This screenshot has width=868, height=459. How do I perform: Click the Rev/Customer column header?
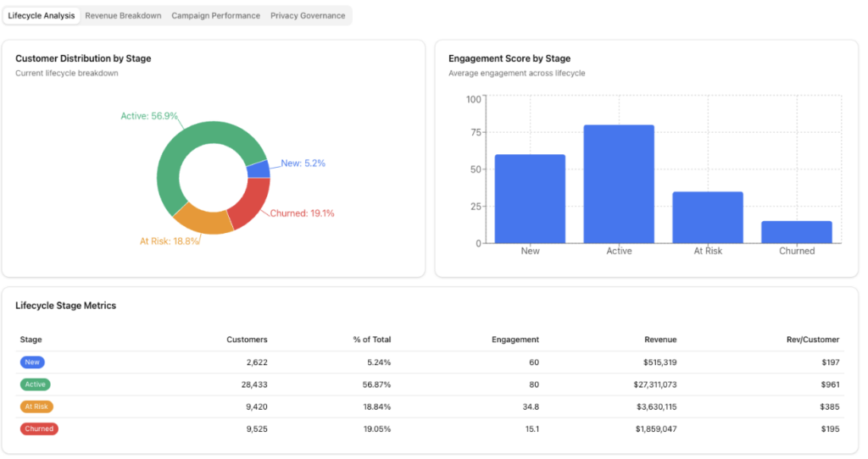click(812, 340)
